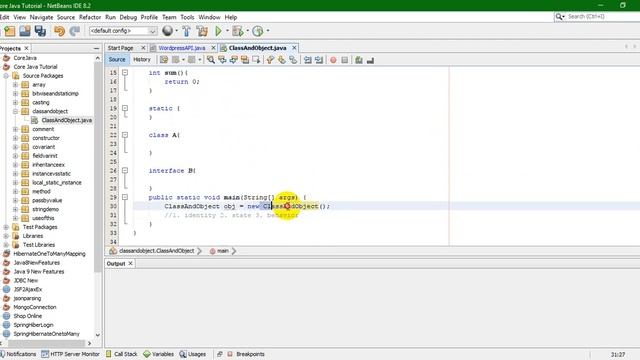Open the Variables window button
This screenshot has width=640, height=360.
click(158, 354)
